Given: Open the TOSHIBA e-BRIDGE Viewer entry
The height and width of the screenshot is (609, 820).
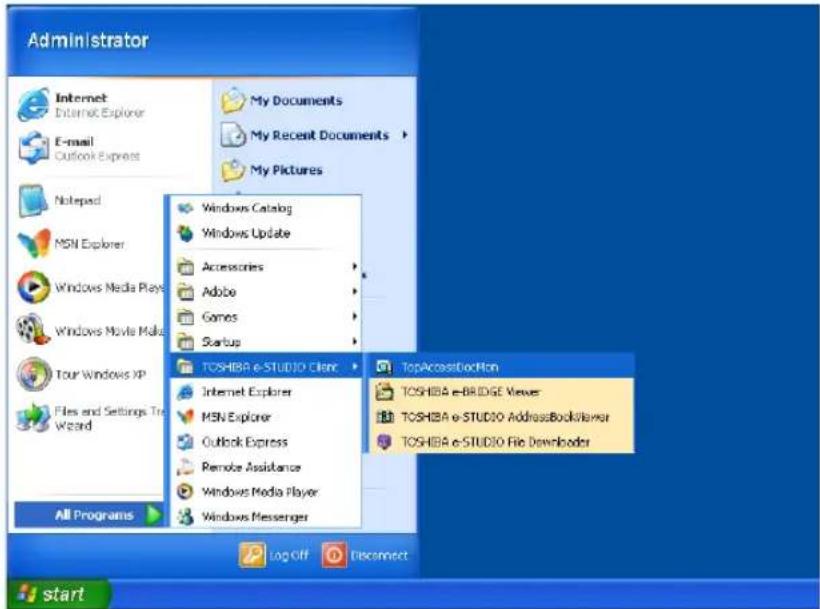Looking at the screenshot, I should tap(502, 392).
